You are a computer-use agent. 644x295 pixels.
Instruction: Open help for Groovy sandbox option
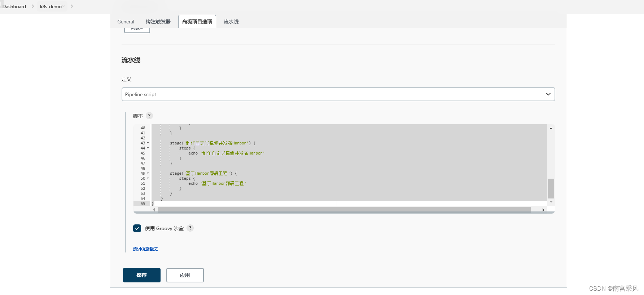pyautogui.click(x=190, y=228)
